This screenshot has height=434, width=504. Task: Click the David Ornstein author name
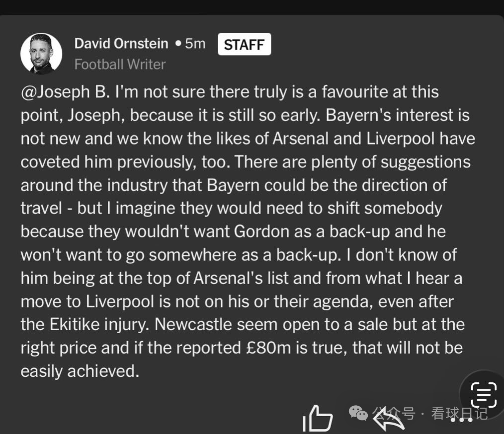click(x=121, y=44)
